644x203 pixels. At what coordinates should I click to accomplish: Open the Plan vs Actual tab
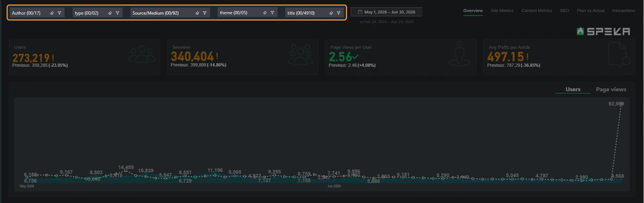click(591, 11)
